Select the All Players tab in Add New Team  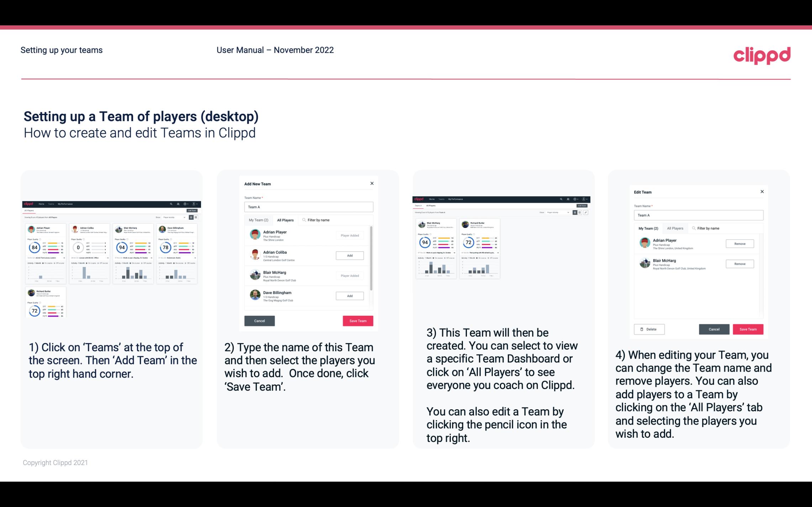285,220
